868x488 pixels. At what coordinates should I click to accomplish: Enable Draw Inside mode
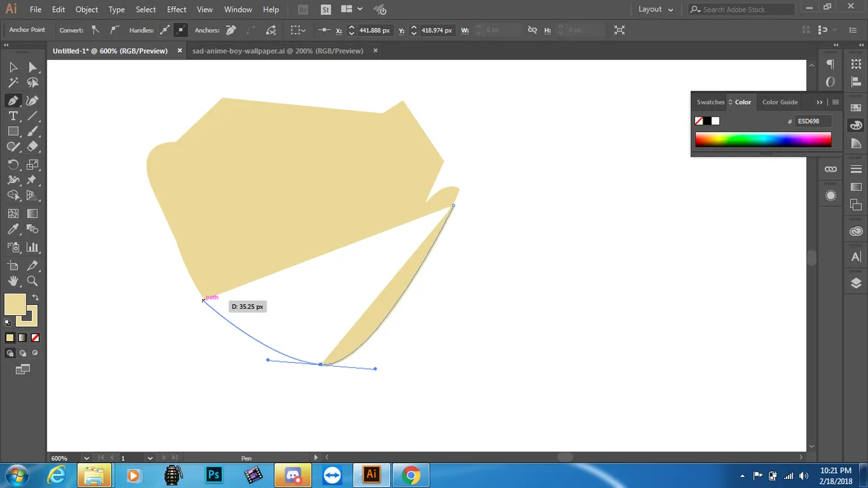pyautogui.click(x=35, y=353)
